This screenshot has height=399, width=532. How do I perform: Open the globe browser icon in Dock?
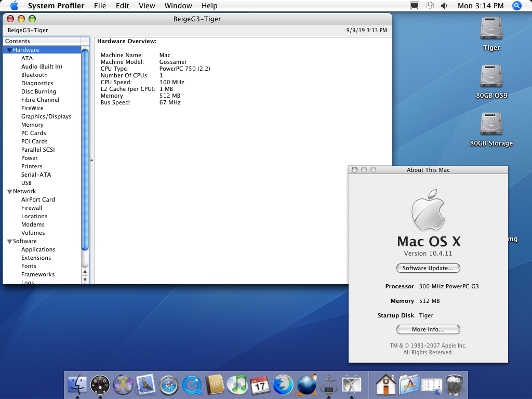click(307, 385)
